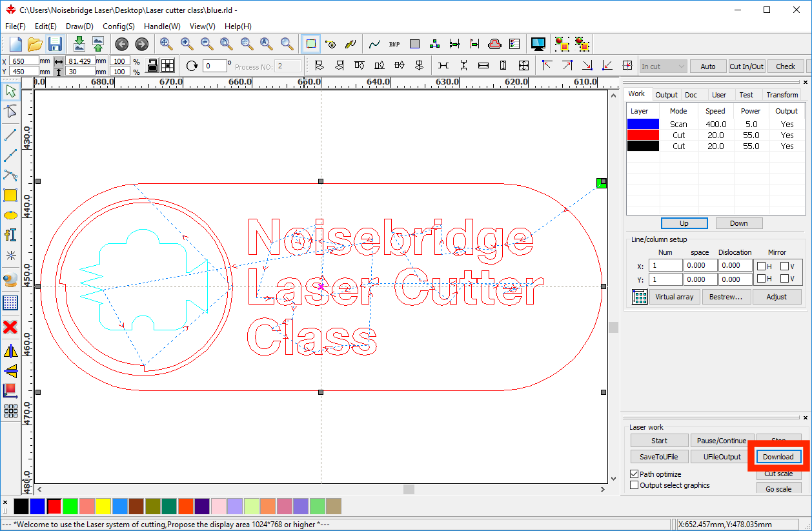Click the Save file icon
Viewport: 812px width, 531px height.
pos(55,44)
